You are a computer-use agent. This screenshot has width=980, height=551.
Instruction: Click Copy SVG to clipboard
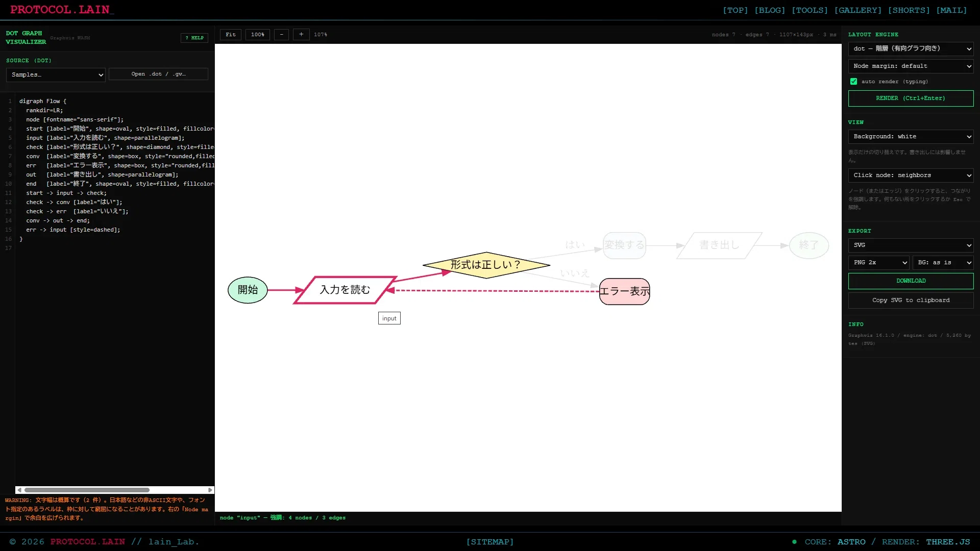pos(911,300)
